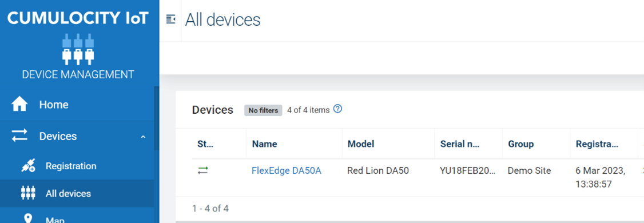Image resolution: width=644 pixels, height=223 pixels.
Task: Click the All devices page title
Action: click(222, 19)
